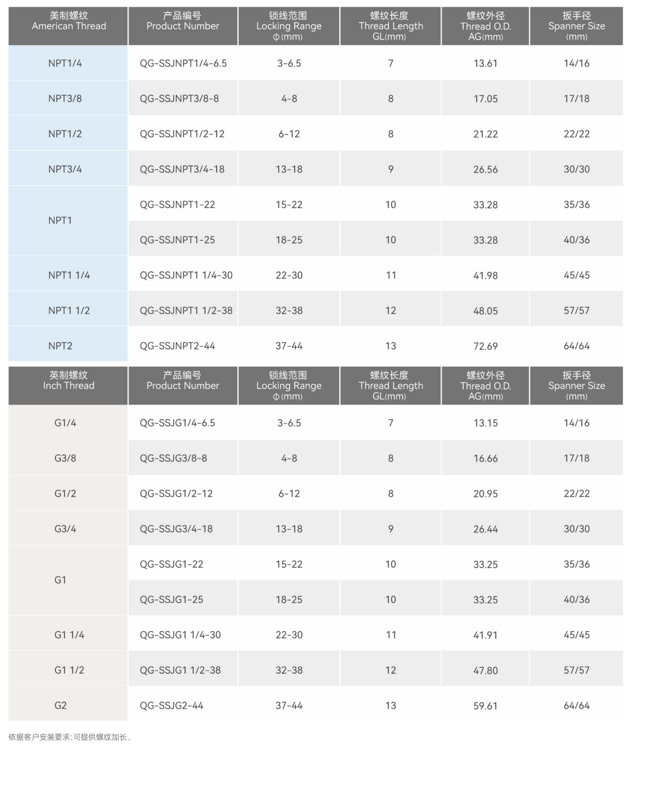This screenshot has height=812, width=647.
Task: Click thread O.D. value 41.98
Action: click(485, 275)
